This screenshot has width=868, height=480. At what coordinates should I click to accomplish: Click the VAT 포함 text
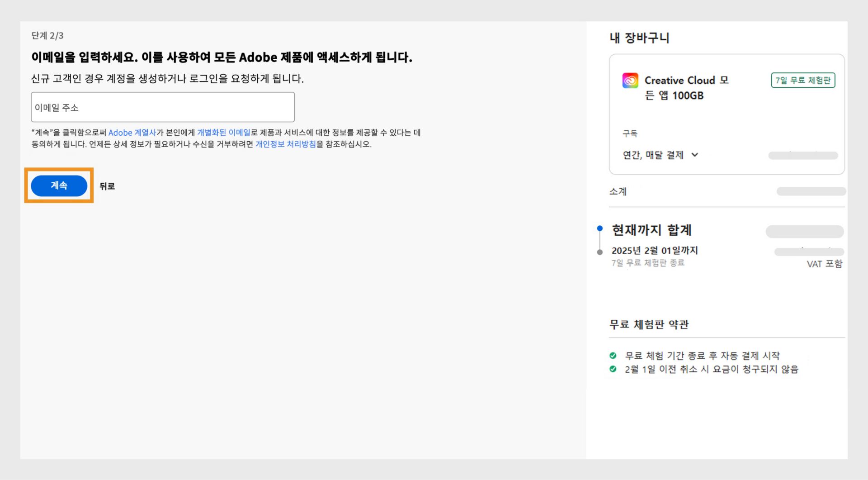[x=825, y=264]
